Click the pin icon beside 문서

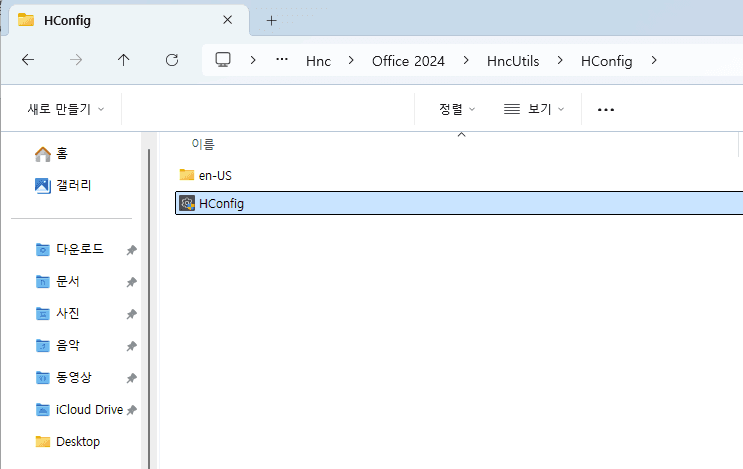(131, 282)
